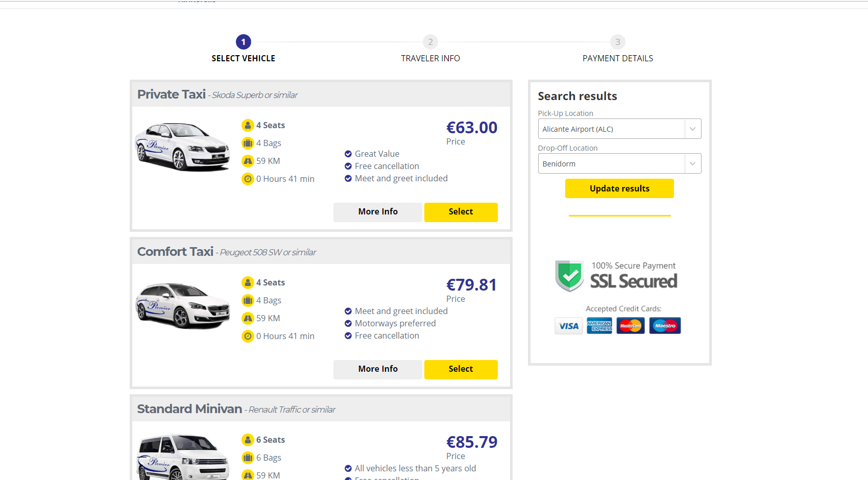Open More Info for Comfort Taxi
The image size is (868, 480).
[378, 369]
